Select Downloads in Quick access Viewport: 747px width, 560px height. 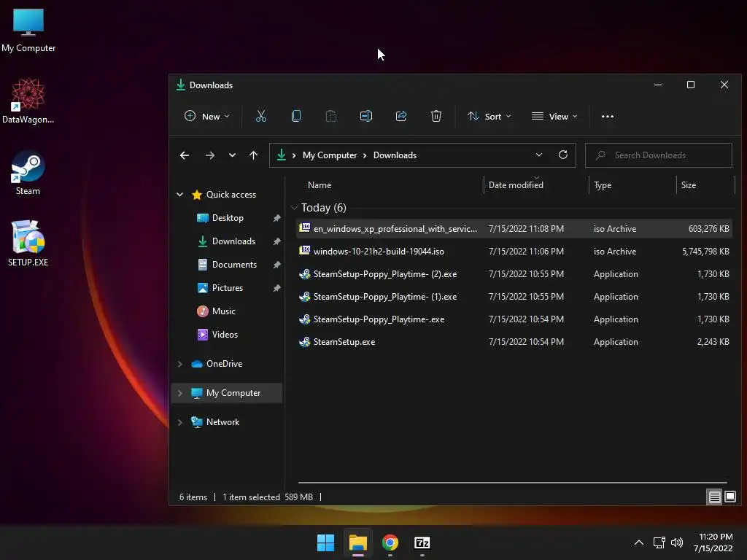tap(233, 241)
